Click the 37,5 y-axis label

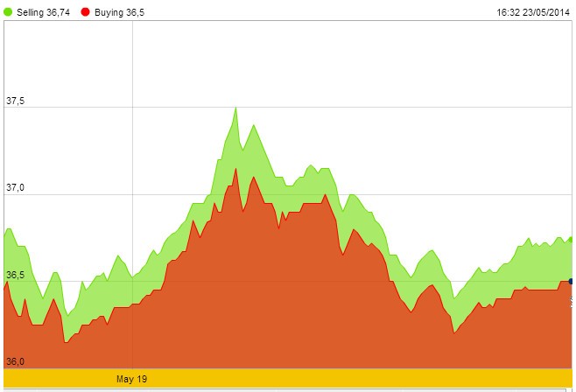(x=16, y=102)
